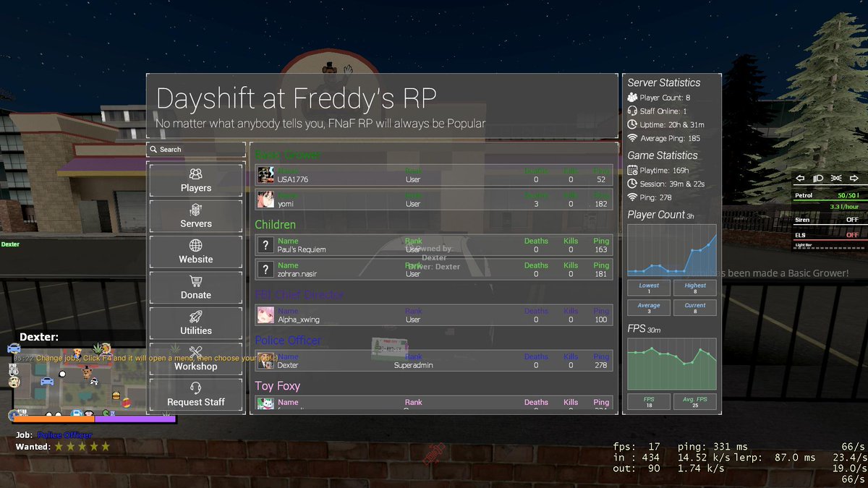Focus the Search field
This screenshot has height=488, width=868.
196,150
